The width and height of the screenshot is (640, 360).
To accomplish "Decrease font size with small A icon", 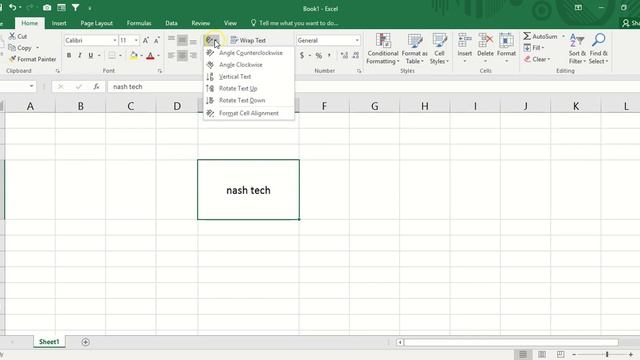I will pyautogui.click(x=156, y=40).
